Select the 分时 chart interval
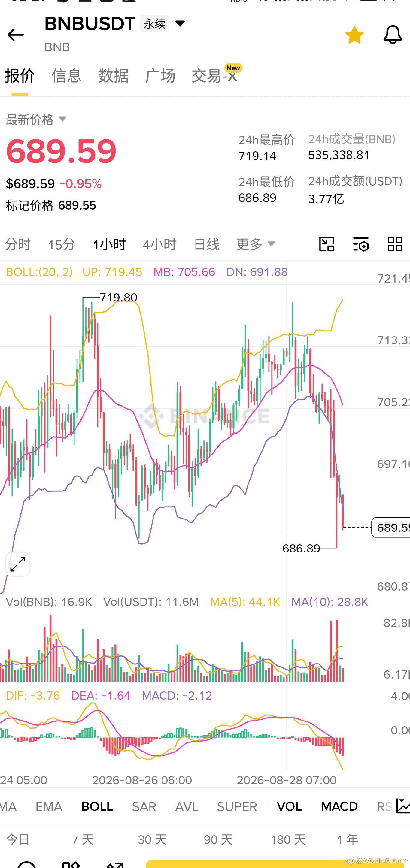Viewport: 410px width, 868px height. (x=17, y=244)
